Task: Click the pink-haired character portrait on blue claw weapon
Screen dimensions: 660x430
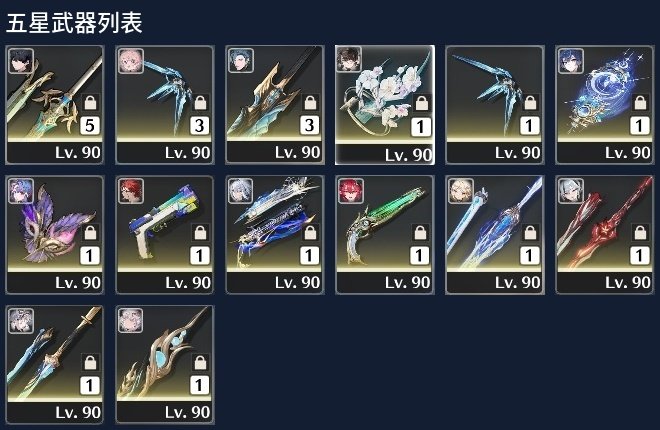Action: pos(131,61)
